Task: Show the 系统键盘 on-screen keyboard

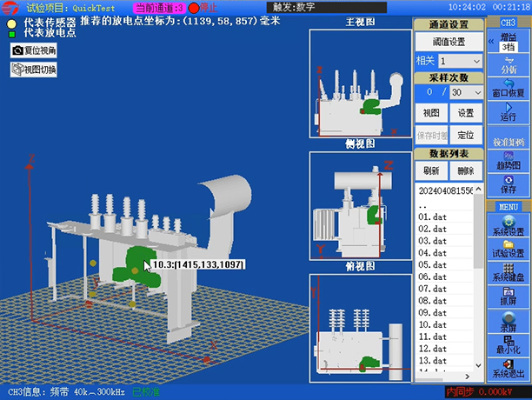Action: coord(509,272)
